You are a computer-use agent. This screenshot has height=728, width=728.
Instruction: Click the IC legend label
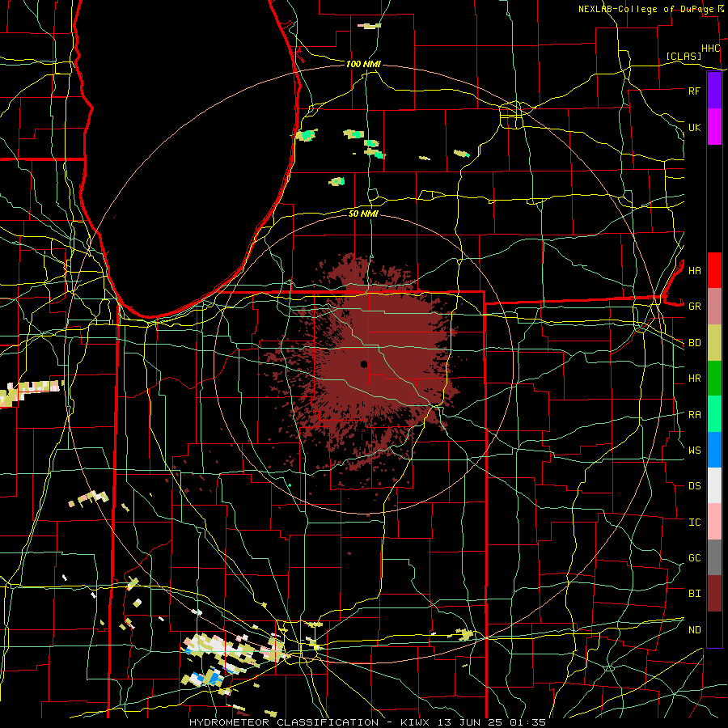694,523
